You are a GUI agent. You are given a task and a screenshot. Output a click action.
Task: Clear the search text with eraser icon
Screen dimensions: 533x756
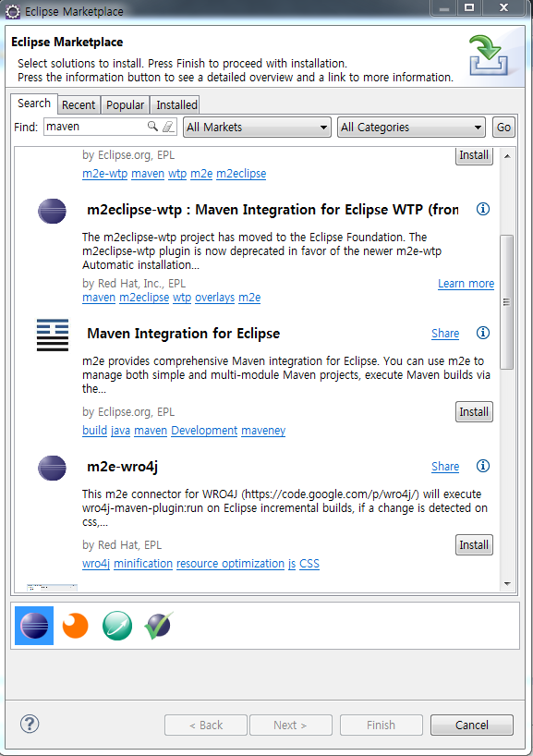(x=168, y=127)
